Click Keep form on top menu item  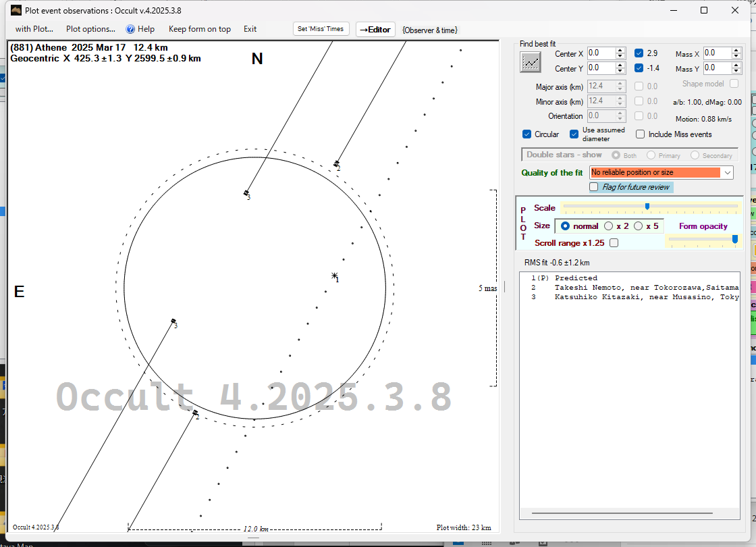(199, 29)
